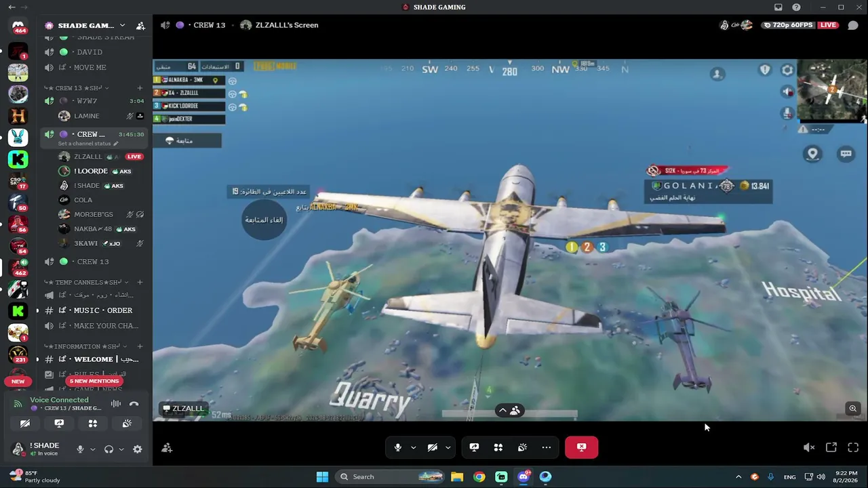Open Discord direct messages home icon

click(18, 27)
